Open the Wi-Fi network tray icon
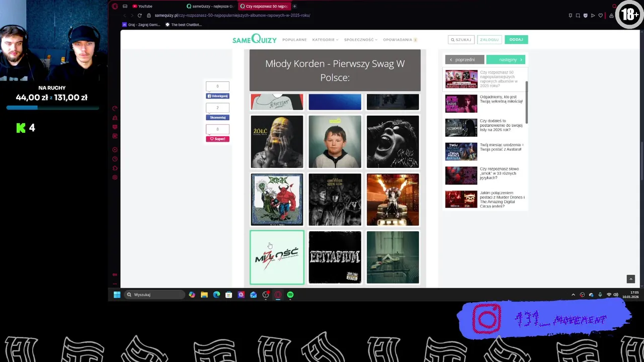 pos(609,295)
